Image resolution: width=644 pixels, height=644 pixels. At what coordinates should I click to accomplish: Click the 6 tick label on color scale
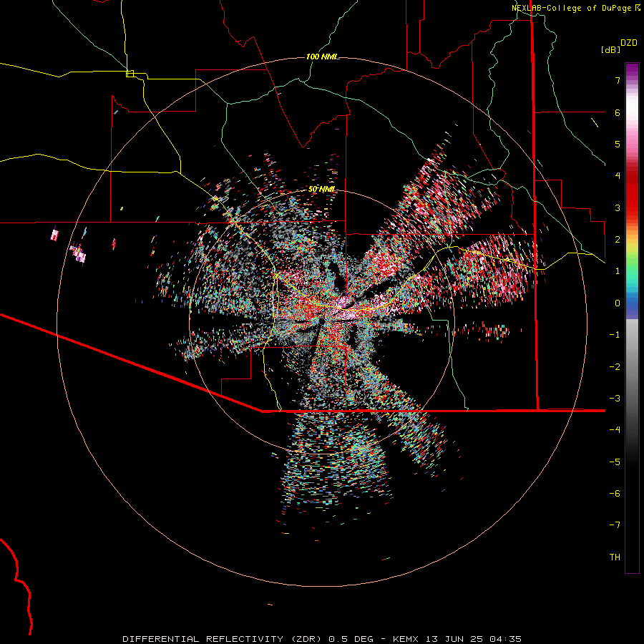point(618,112)
